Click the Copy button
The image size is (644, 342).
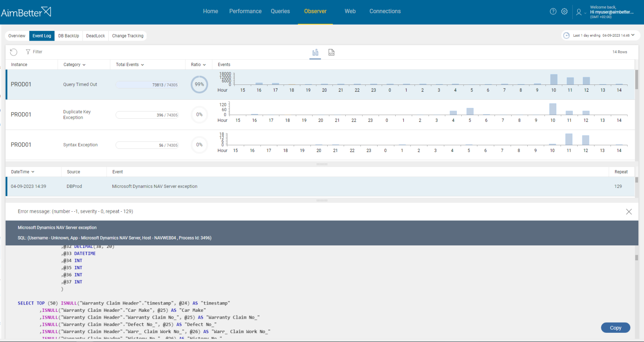pos(615,328)
